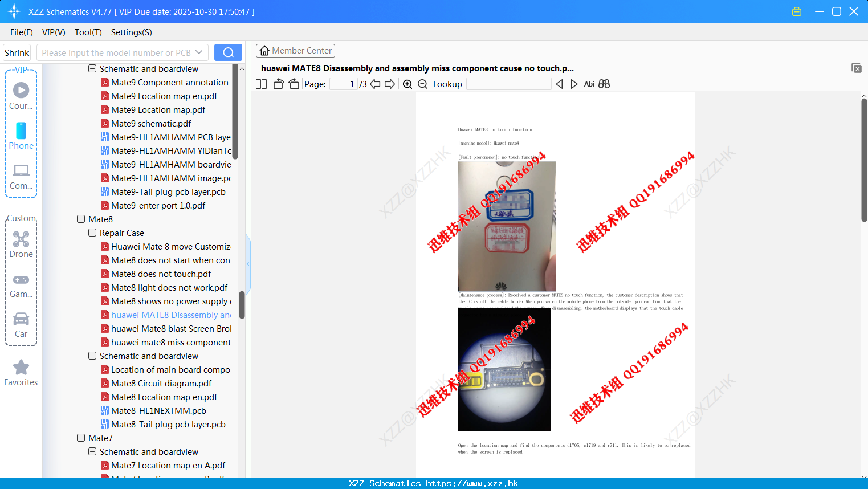Toggle the Abi whole-word match icon
868x489 pixels.
[x=589, y=84]
